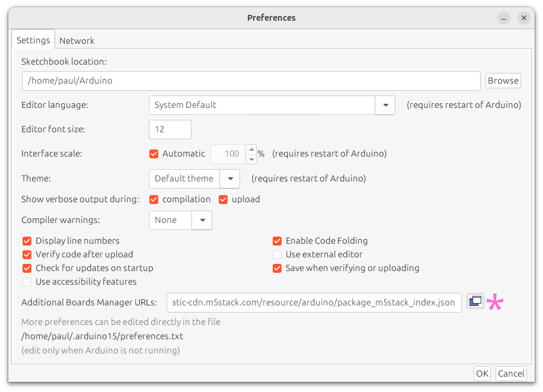
Task: Click the /home/paul/.arduino15/preferences.txt path
Action: [102, 336]
